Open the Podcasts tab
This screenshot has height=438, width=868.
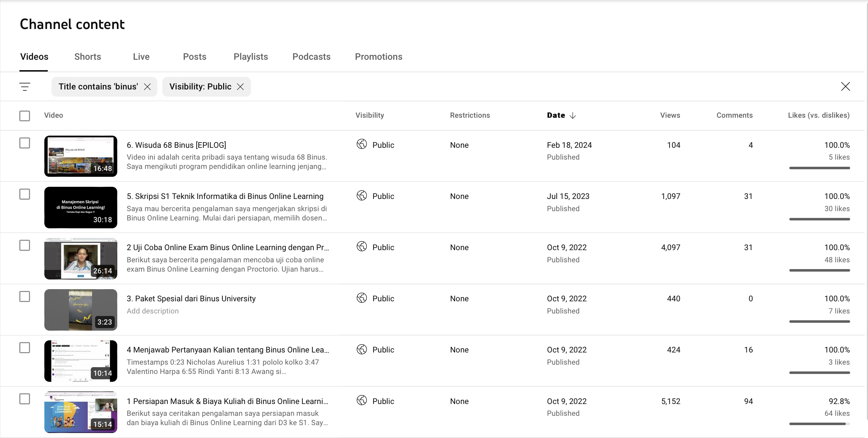(x=311, y=56)
